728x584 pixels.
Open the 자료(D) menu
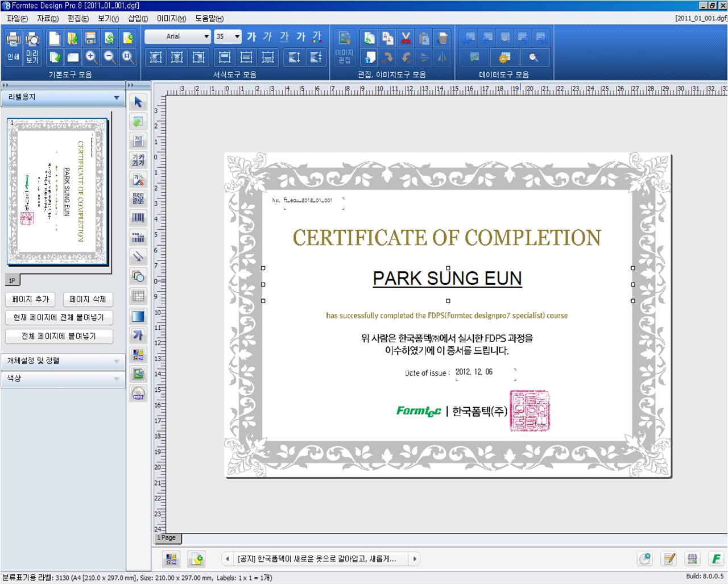(x=48, y=18)
